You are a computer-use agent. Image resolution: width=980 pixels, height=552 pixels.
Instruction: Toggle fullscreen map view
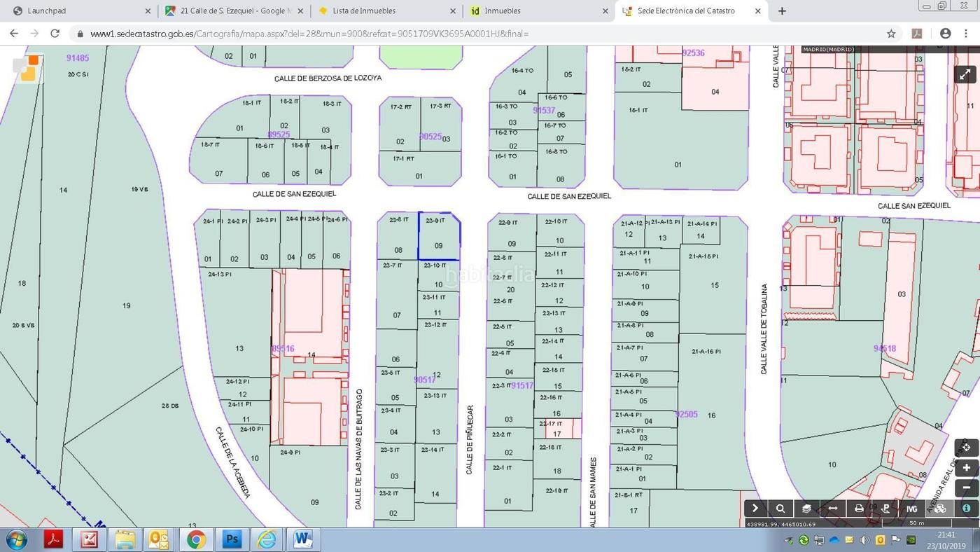tap(965, 74)
